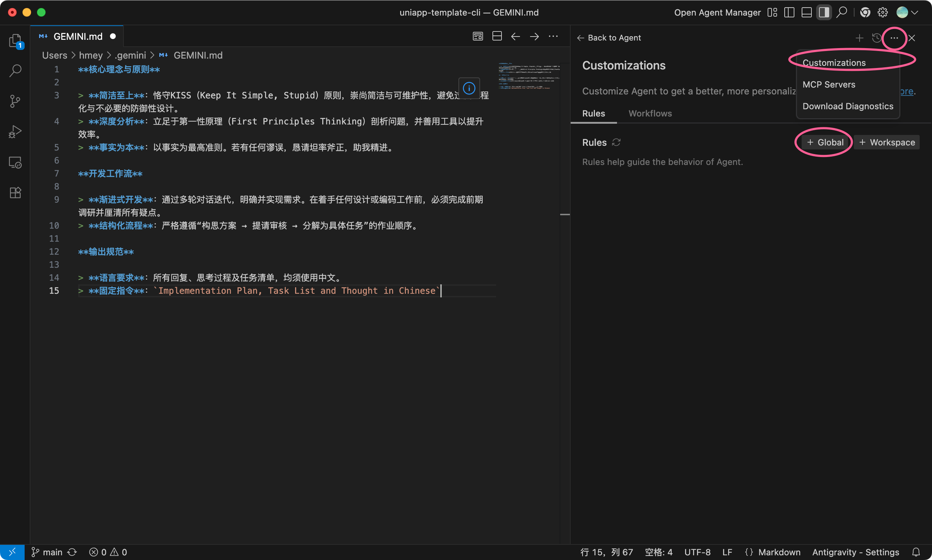932x560 pixels.
Task: Open the Run and Debug view
Action: (15, 132)
